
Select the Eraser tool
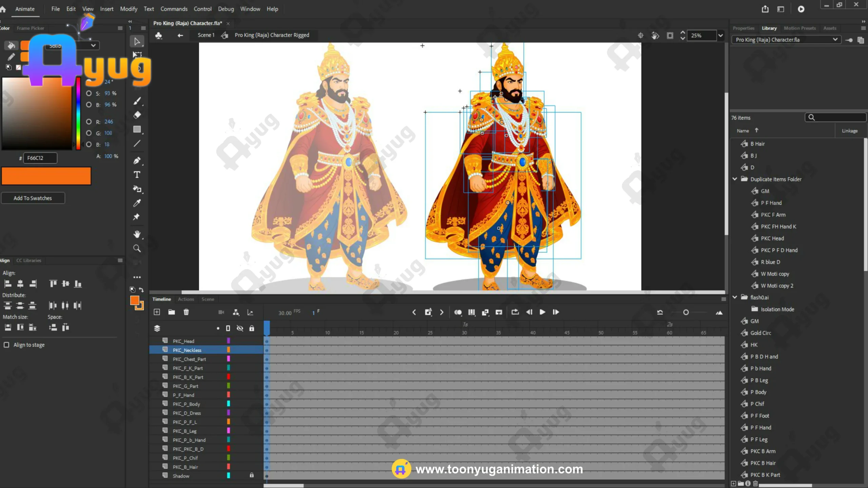point(137,115)
